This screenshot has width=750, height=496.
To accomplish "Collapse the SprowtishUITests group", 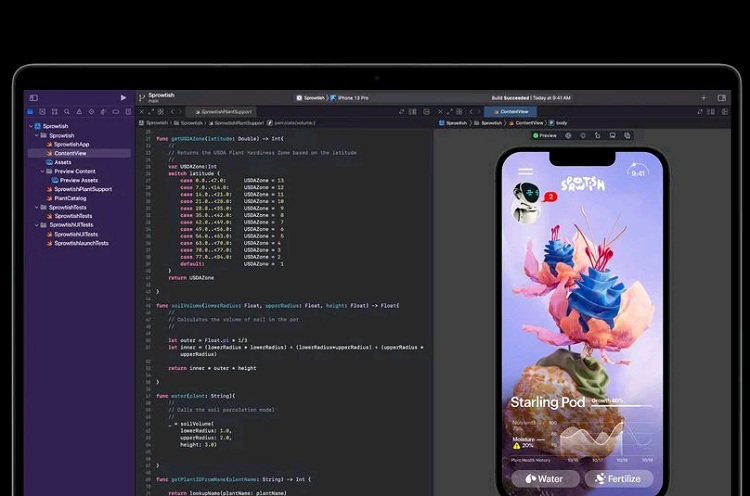I will pos(36,225).
